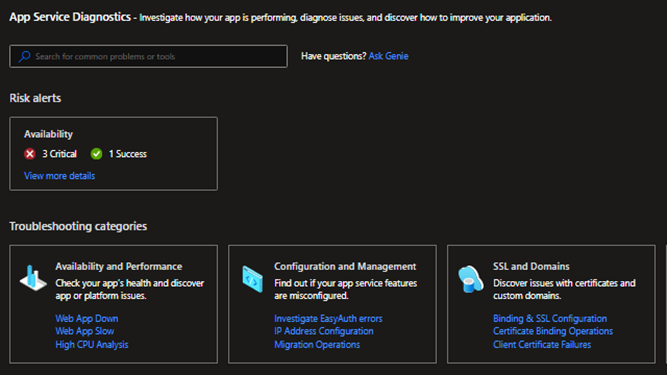Open View more details link
Viewport: 667px width, 375px height.
tap(60, 176)
